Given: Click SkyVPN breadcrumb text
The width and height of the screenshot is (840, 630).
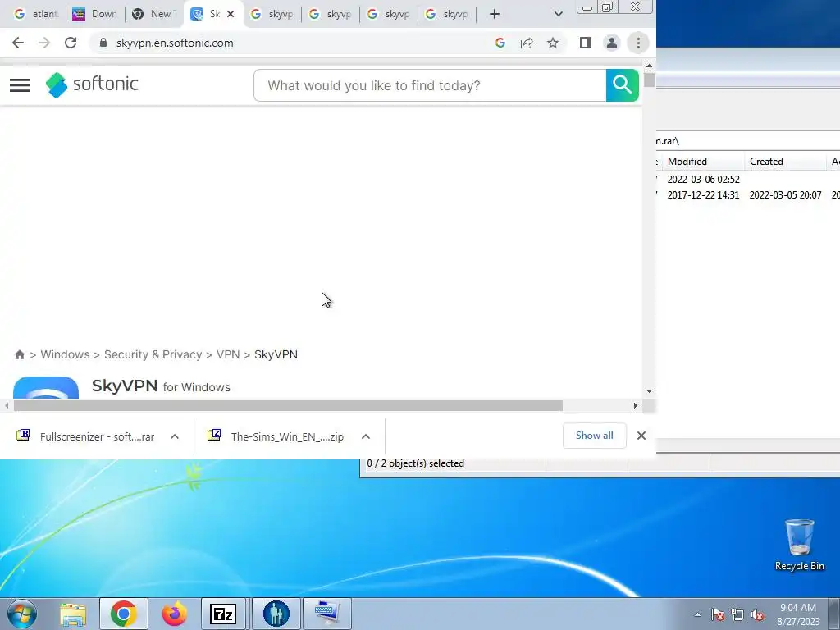Looking at the screenshot, I should pyautogui.click(x=276, y=354).
